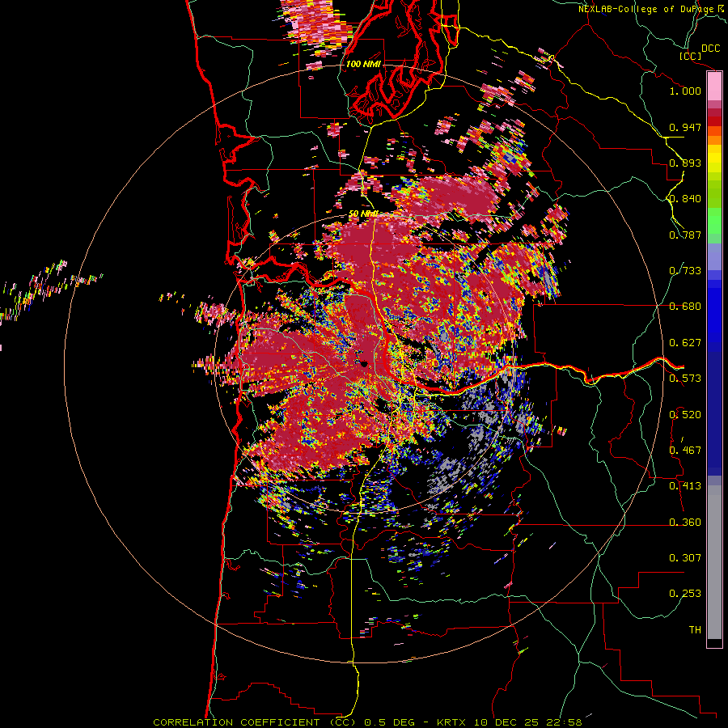The width and height of the screenshot is (728, 728).
Task: Click the [CC] units label
Action: pyautogui.click(x=690, y=56)
